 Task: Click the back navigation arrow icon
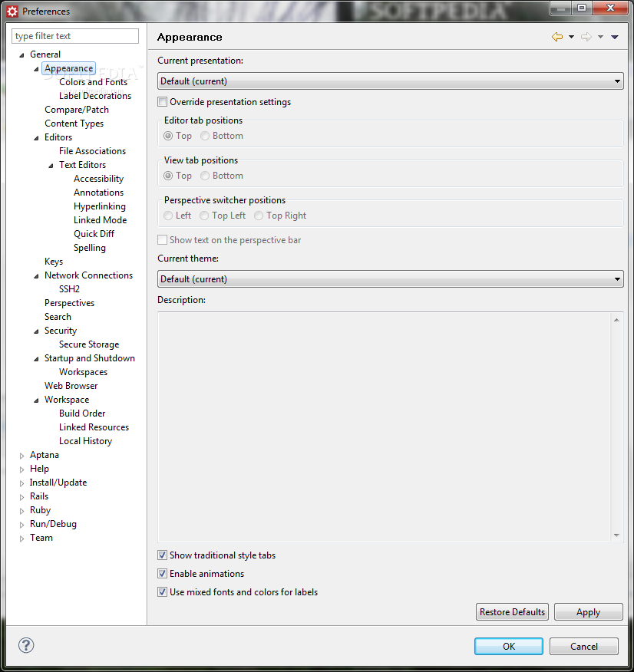[556, 37]
